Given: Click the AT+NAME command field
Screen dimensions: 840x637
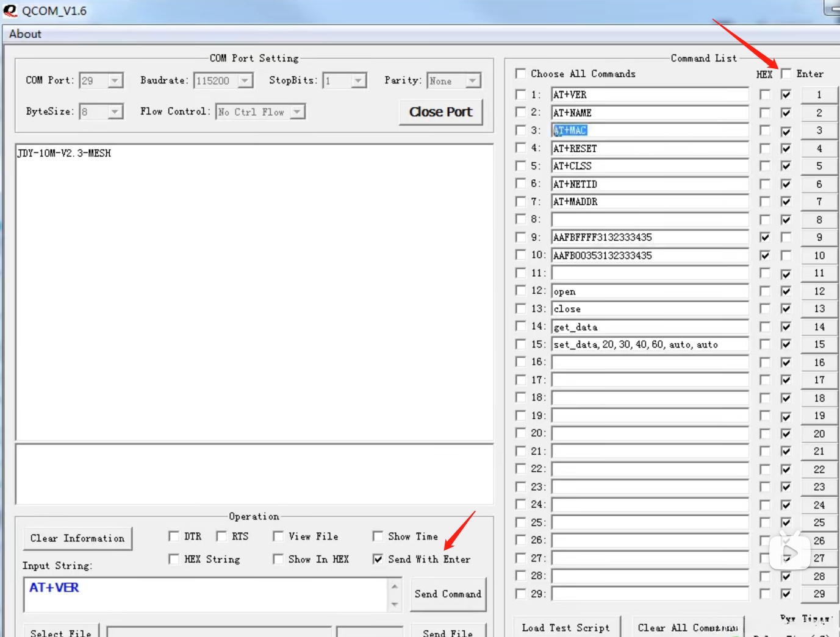Looking at the screenshot, I should click(650, 113).
